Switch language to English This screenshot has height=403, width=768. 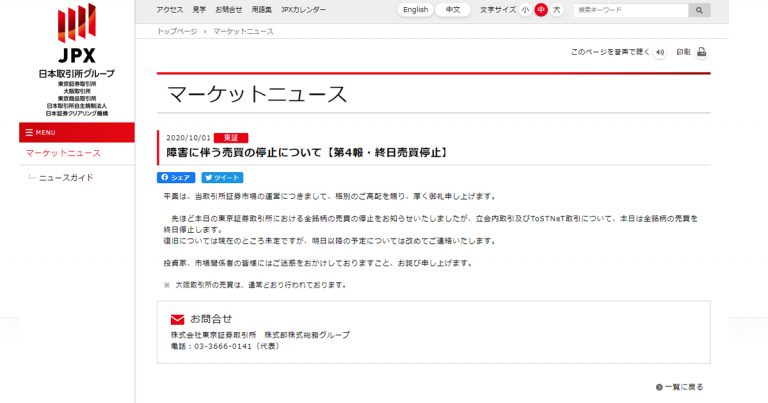coord(415,10)
